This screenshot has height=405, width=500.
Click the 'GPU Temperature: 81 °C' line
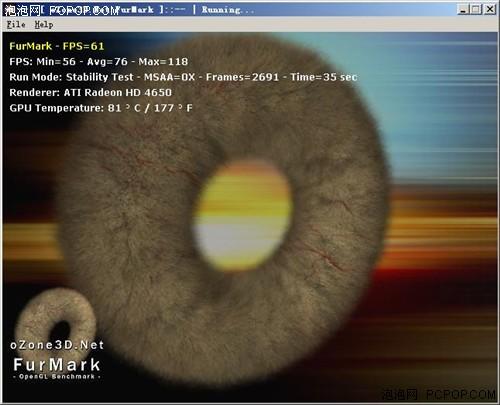tap(101, 108)
